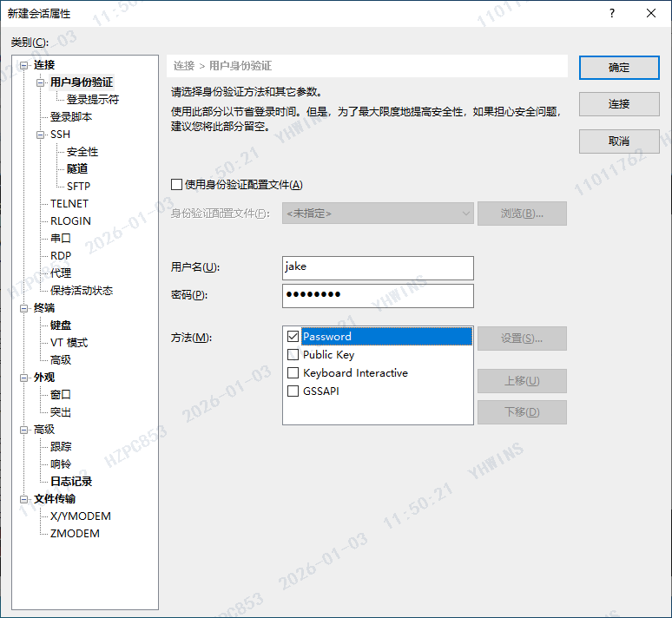
Task: Select 日志记录 tree item
Action: tap(71, 482)
